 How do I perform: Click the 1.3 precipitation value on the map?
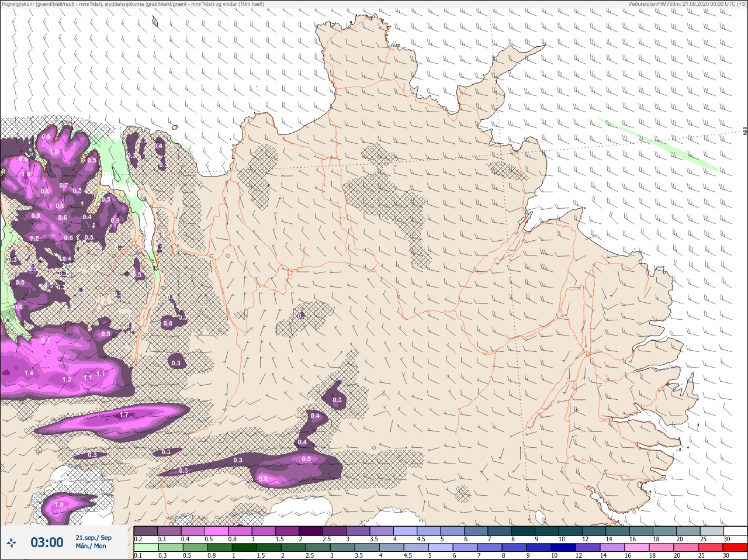(x=67, y=379)
